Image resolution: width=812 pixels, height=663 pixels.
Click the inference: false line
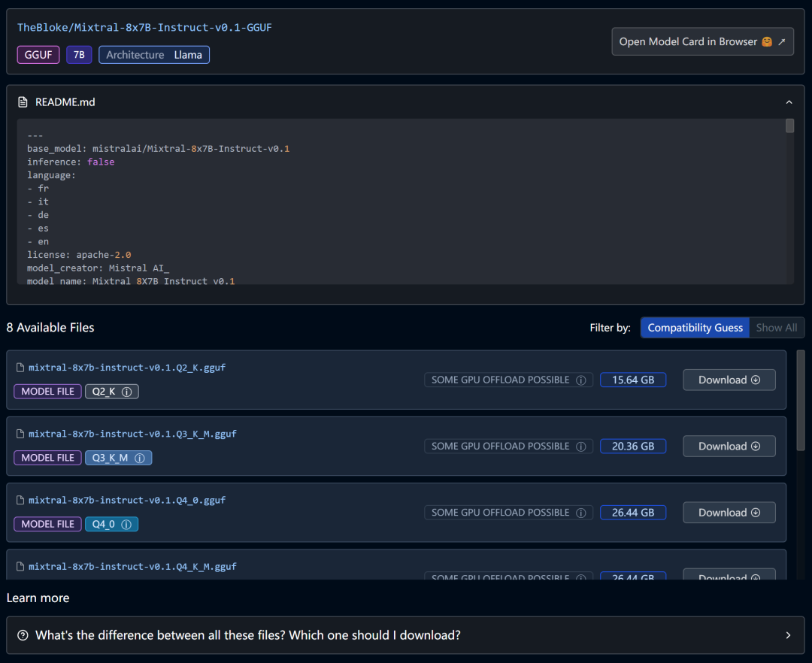coord(71,162)
